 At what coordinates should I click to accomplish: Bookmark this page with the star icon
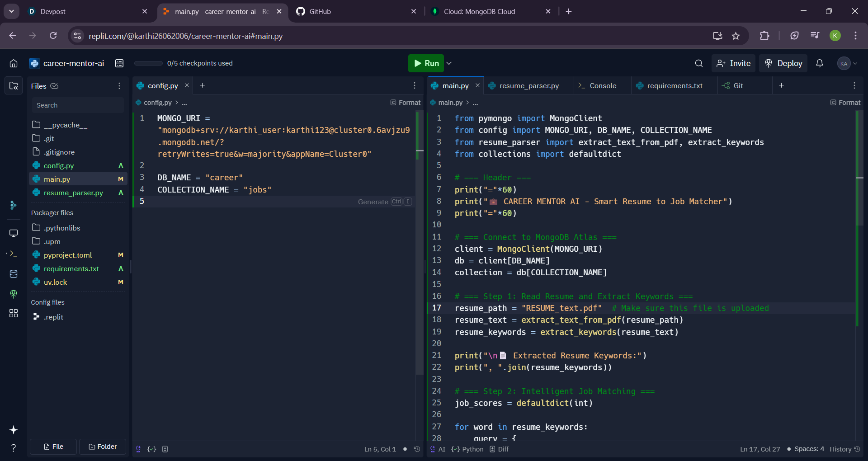736,36
